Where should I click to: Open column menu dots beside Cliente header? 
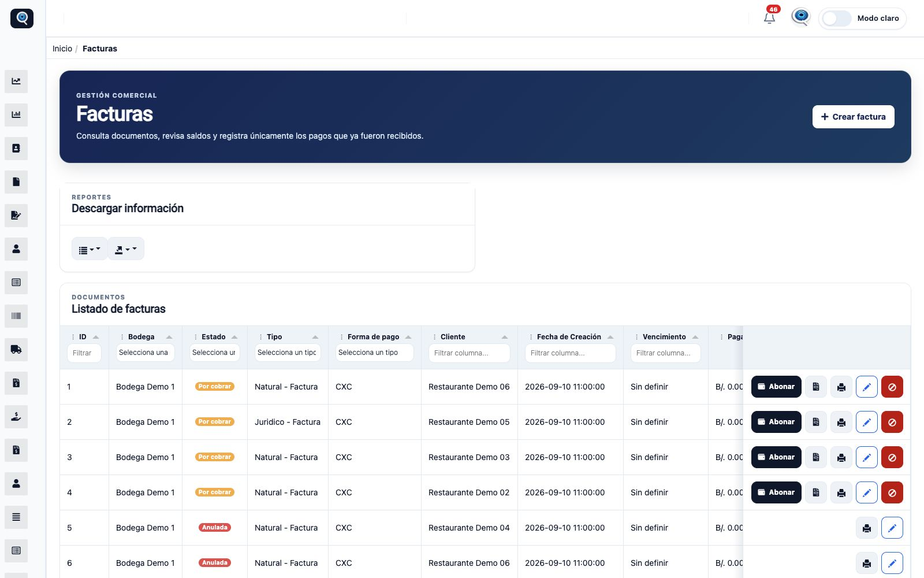tap(434, 337)
